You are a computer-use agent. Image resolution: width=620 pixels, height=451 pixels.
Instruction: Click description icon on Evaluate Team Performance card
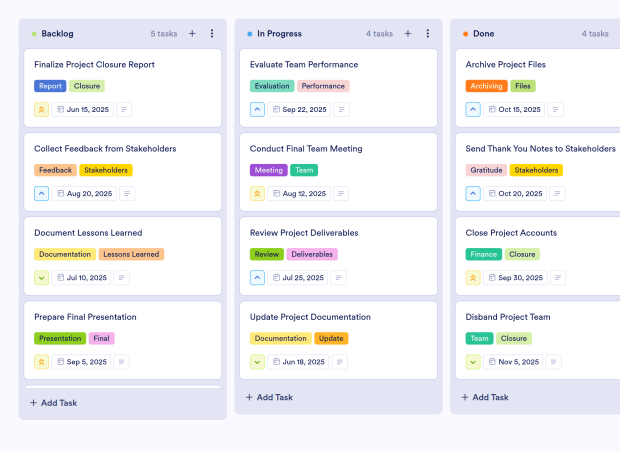click(x=342, y=110)
